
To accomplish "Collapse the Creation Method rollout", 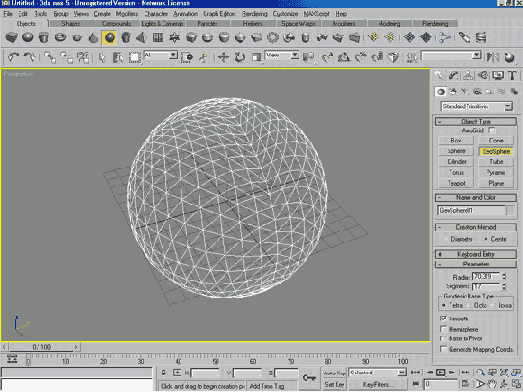I will click(x=476, y=227).
